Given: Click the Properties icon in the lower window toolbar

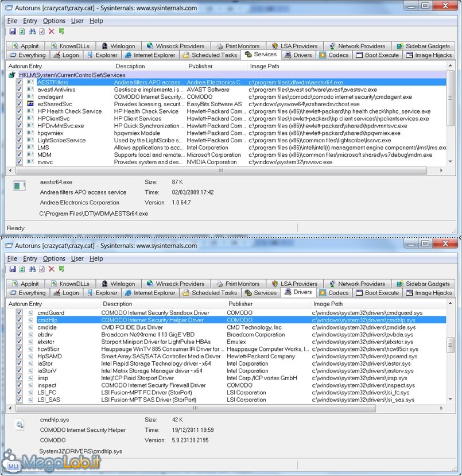Looking at the screenshot, I should [42, 269].
